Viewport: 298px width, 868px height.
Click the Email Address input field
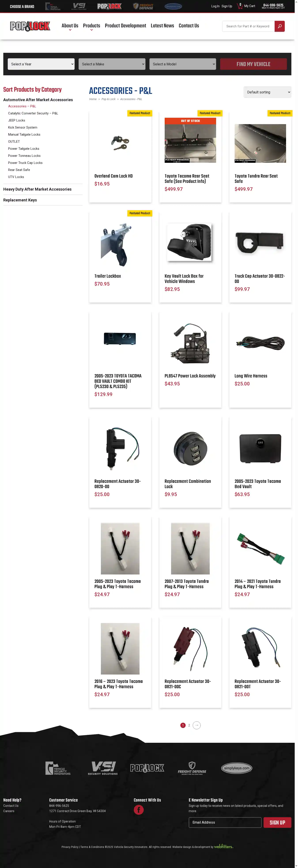click(225, 823)
